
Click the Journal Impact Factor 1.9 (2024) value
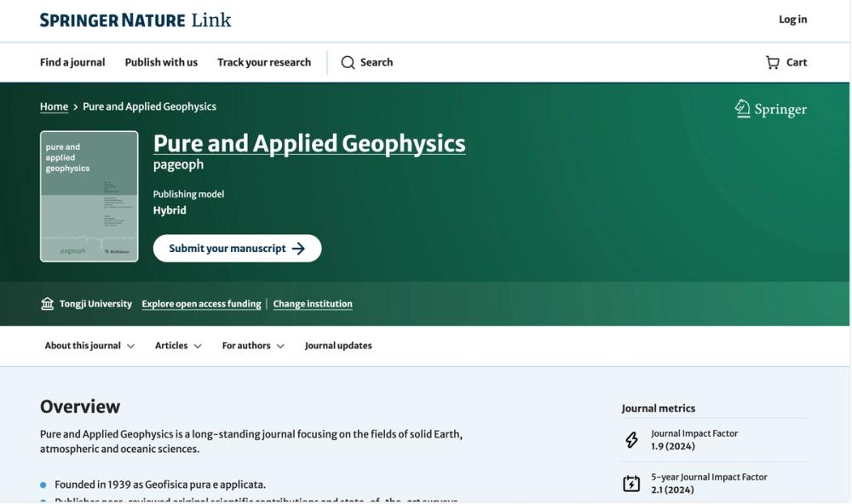673,446
